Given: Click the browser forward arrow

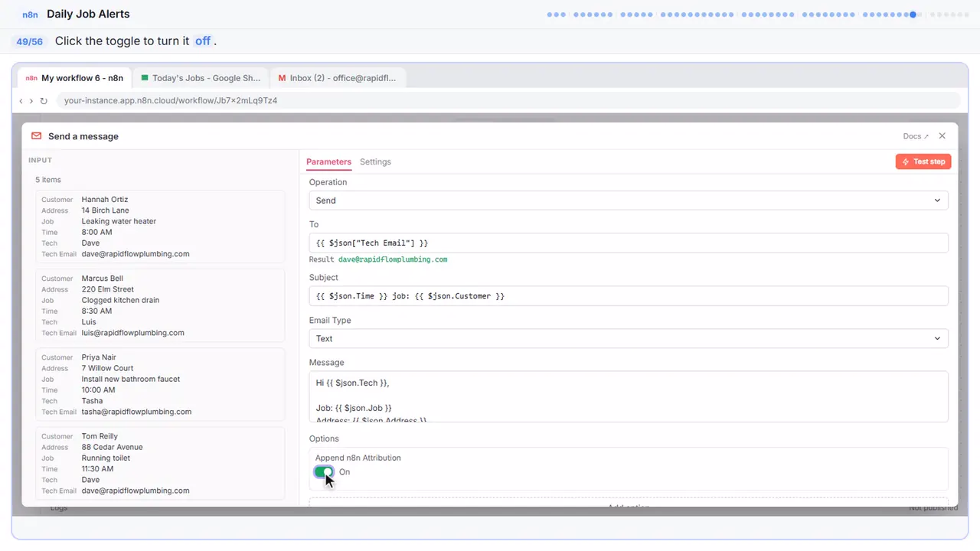Looking at the screenshot, I should [x=31, y=100].
